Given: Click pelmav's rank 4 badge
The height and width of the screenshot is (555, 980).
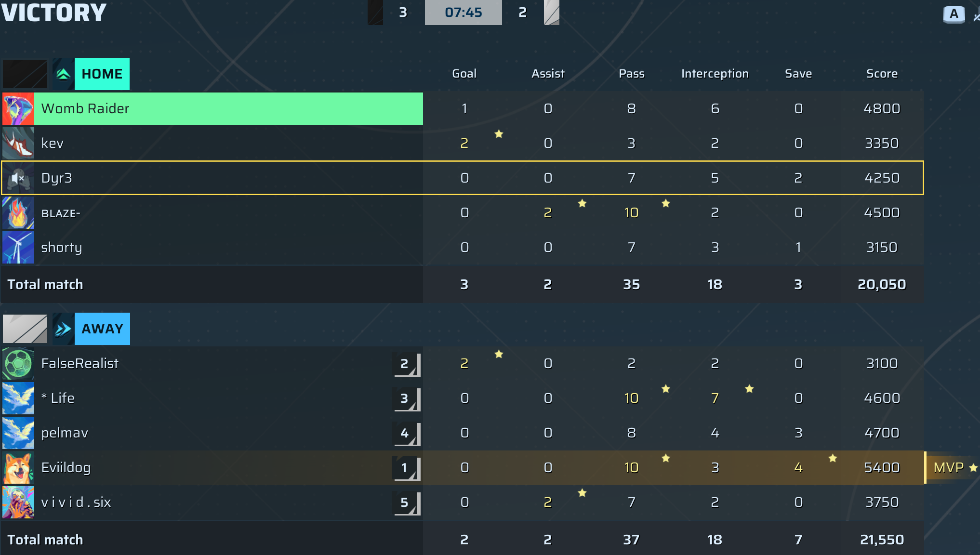Looking at the screenshot, I should click(x=407, y=433).
